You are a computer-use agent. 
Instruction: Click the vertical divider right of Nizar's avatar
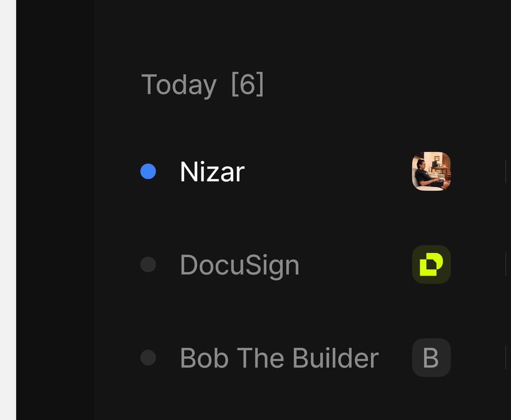[506, 171]
